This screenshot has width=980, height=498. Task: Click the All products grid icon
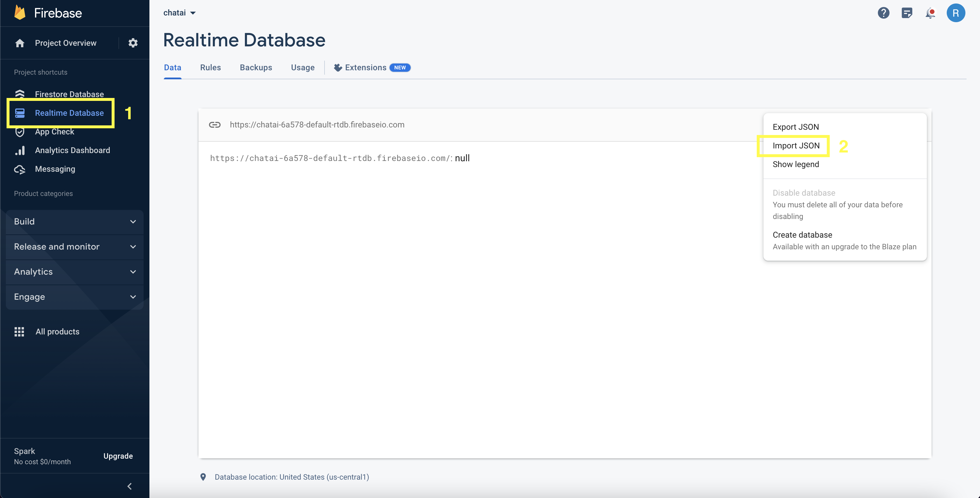coord(19,332)
